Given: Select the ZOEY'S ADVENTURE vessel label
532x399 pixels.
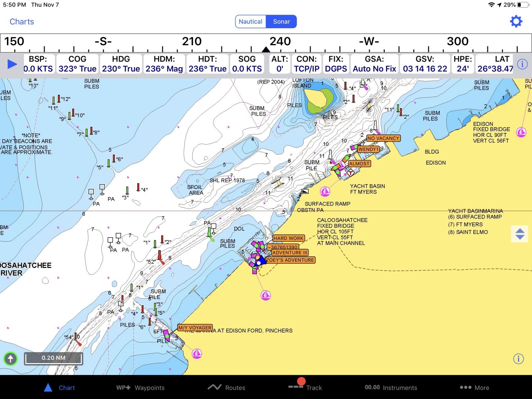Looking at the screenshot, I should (x=290, y=260).
